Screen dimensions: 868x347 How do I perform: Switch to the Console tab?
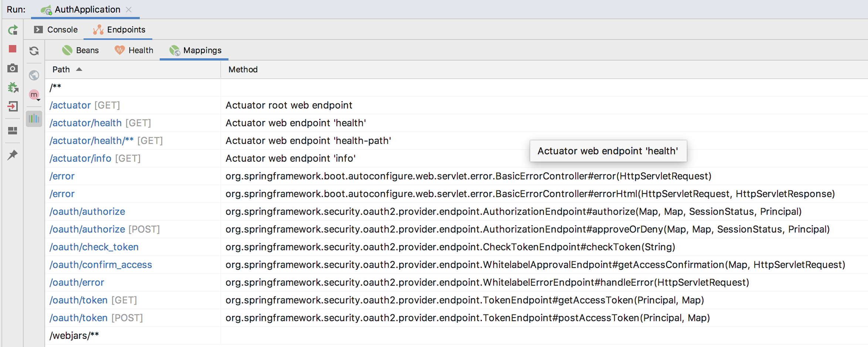(56, 30)
